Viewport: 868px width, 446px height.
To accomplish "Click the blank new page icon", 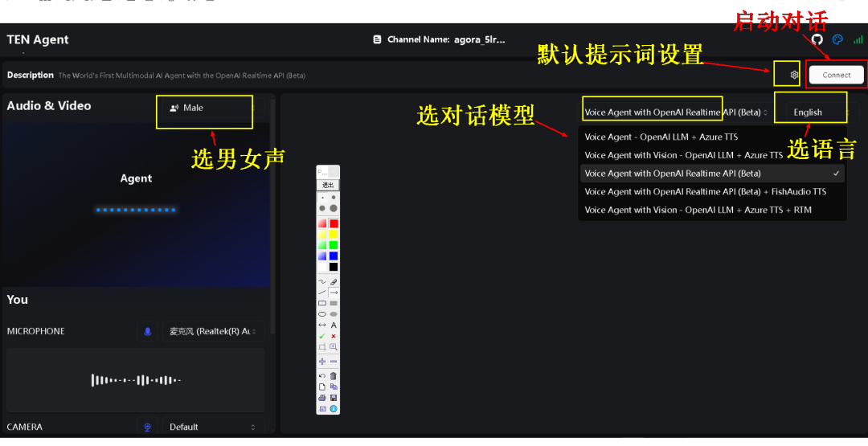I will pyautogui.click(x=322, y=387).
